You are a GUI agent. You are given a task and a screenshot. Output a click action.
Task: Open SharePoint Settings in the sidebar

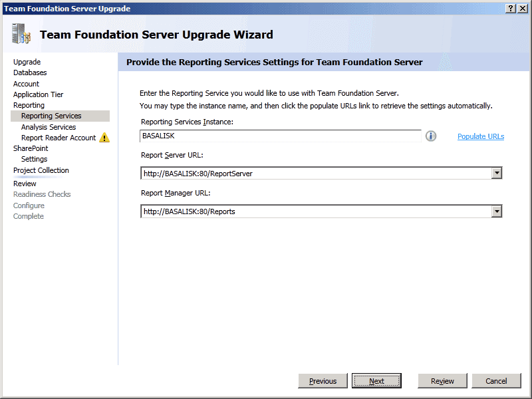[34, 159]
